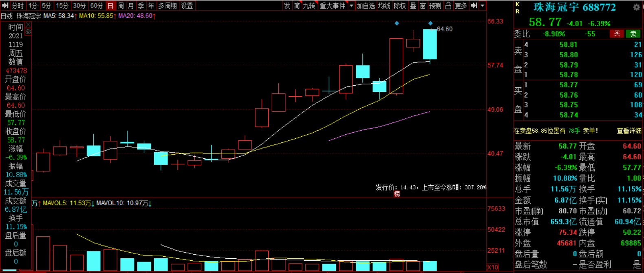Expand the 重大事件 dropdown arrow
The image size is (644, 273).
coord(351,6)
